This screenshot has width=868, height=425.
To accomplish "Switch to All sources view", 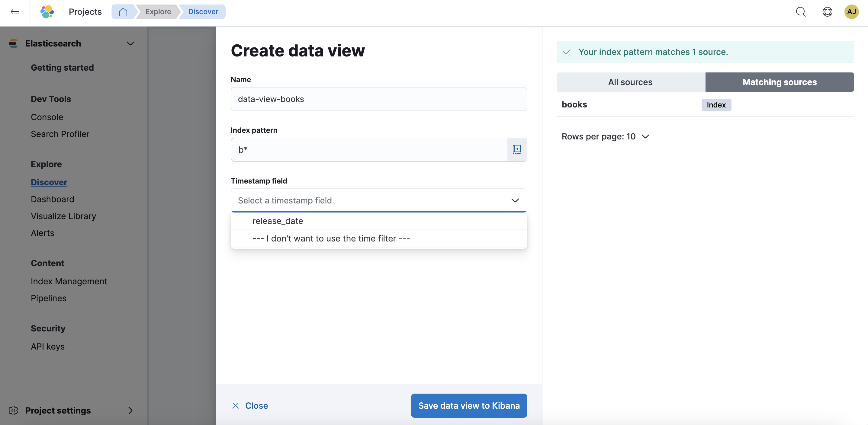I will coord(630,82).
